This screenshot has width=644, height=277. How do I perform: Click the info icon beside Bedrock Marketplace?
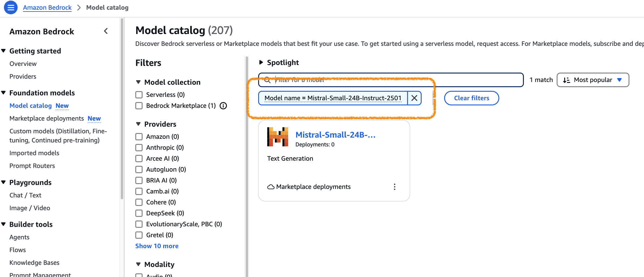pyautogui.click(x=223, y=106)
